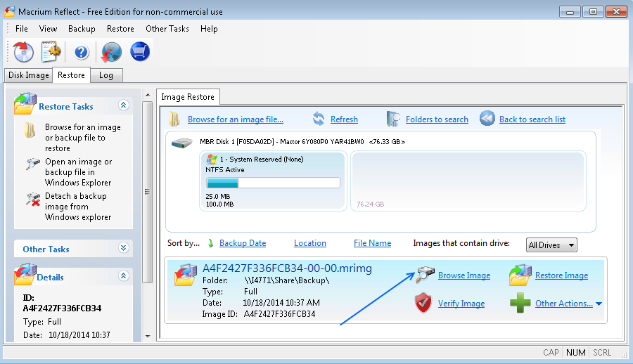Image resolution: width=633 pixels, height=364 pixels.
Task: Collapse the Restore Tasks panel chevron
Action: pos(124,105)
